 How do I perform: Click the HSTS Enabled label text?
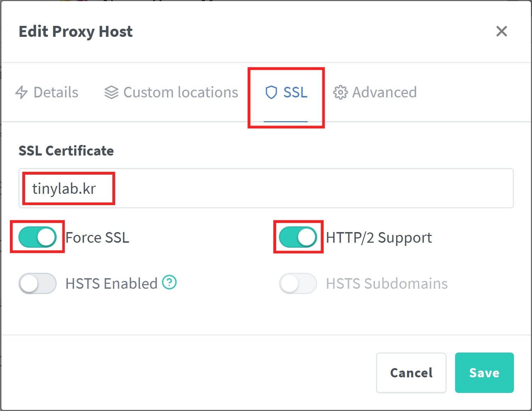(x=111, y=283)
